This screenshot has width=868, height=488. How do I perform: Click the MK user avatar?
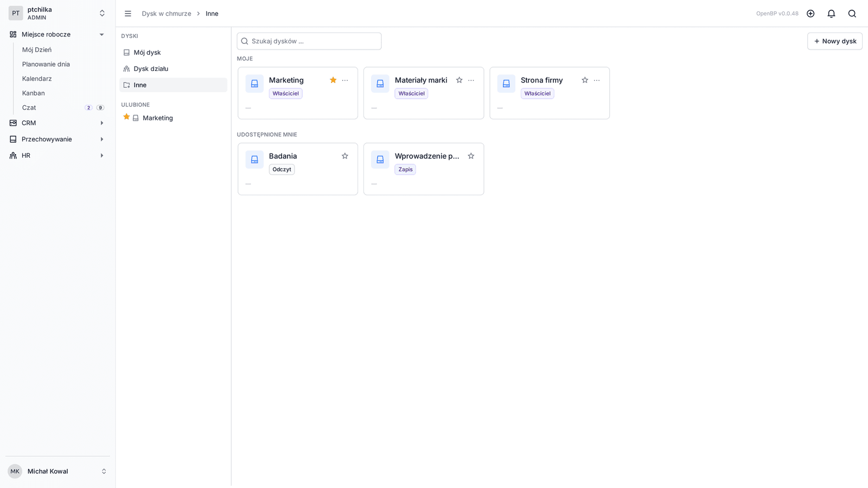15,471
